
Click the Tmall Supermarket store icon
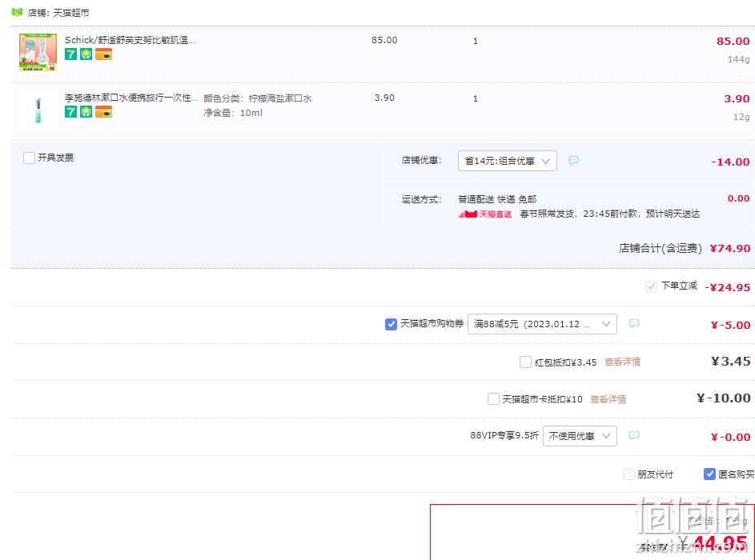[x=17, y=12]
